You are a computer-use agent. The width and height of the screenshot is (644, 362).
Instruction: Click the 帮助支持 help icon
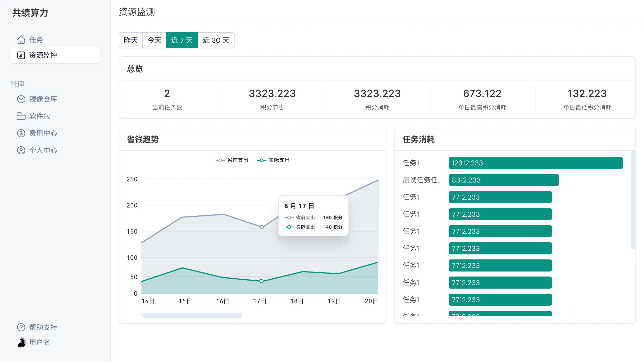[20, 327]
